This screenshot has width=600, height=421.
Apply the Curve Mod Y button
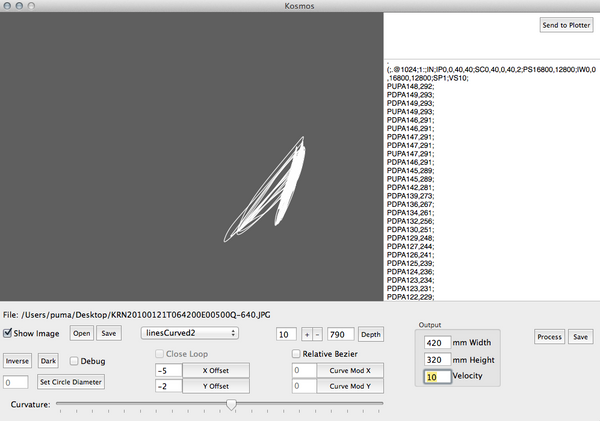(x=350, y=386)
